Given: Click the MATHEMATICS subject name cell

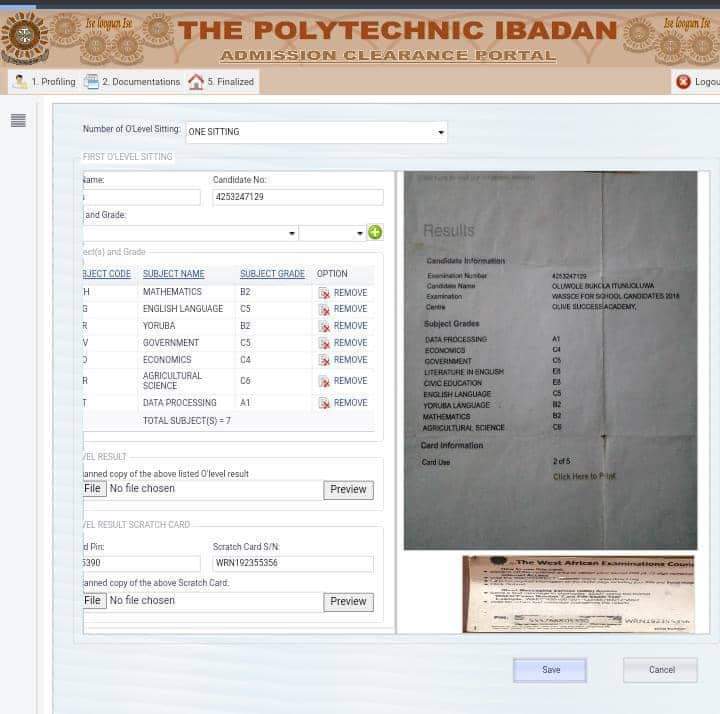Looking at the screenshot, I should click(x=172, y=292).
